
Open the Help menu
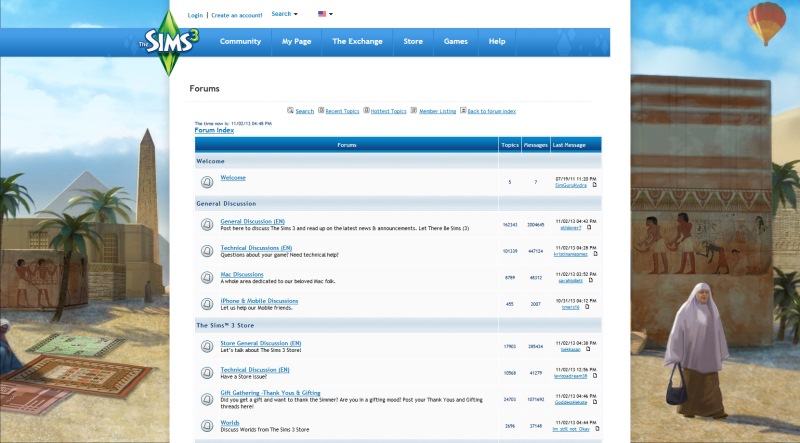497,42
